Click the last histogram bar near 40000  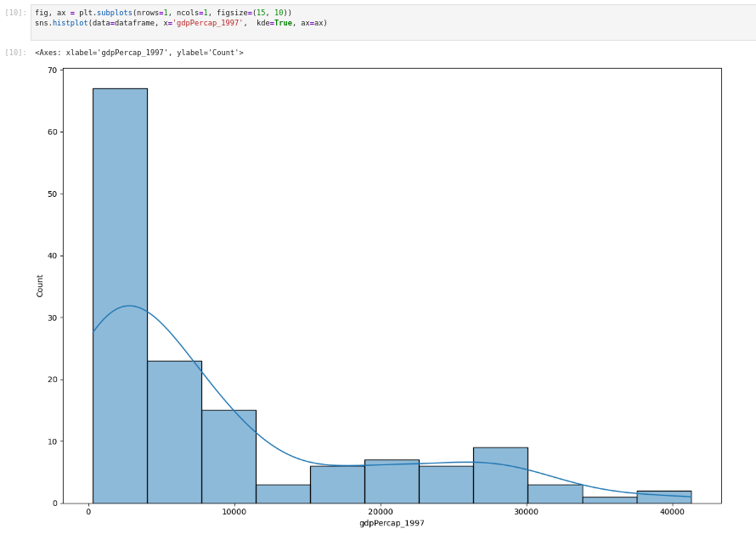pos(664,497)
